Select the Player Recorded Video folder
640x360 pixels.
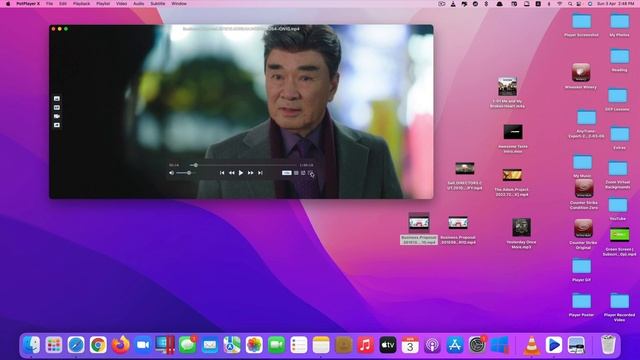click(x=619, y=301)
